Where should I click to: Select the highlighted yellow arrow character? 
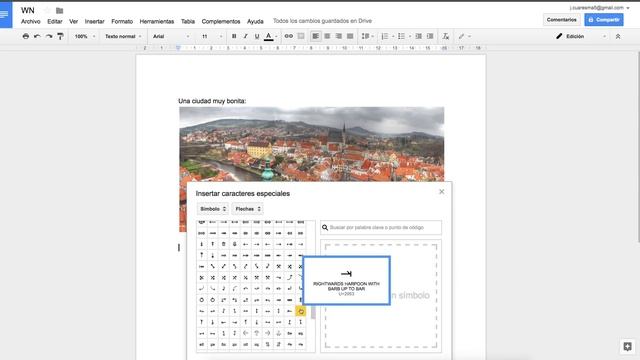coord(301,311)
